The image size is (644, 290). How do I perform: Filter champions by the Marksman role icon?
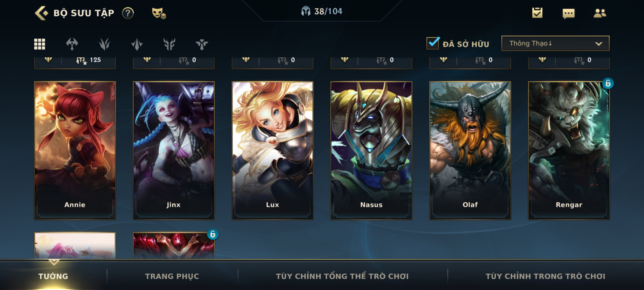coord(169,44)
